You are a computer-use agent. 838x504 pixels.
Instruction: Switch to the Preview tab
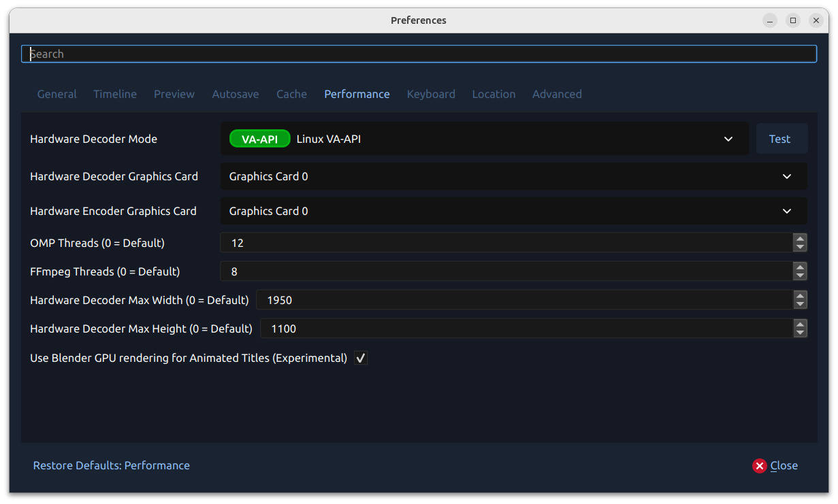(174, 94)
